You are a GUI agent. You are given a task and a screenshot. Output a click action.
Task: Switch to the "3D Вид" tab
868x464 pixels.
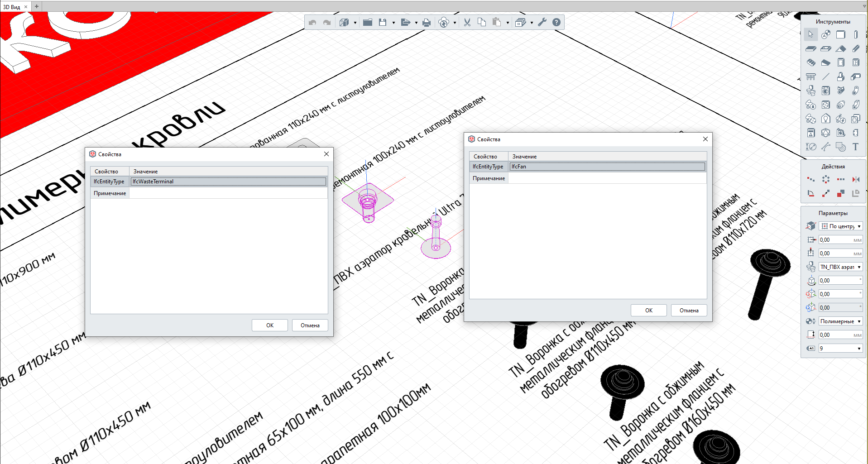click(12, 7)
